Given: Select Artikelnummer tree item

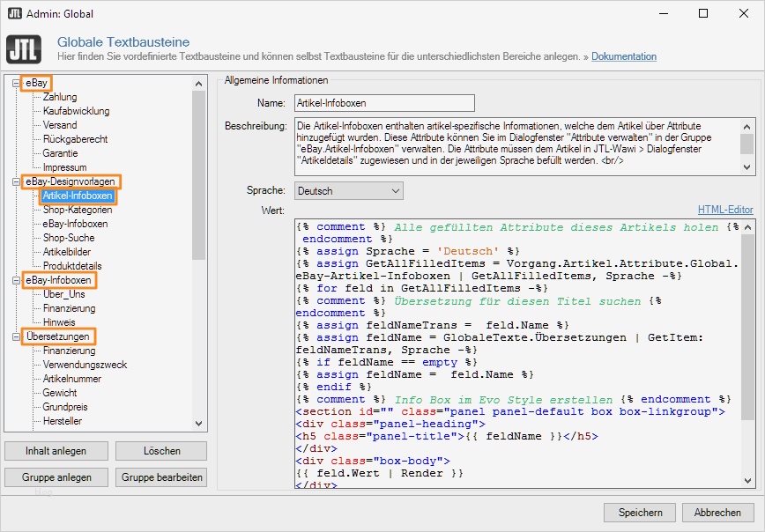Looking at the screenshot, I should 72,379.
